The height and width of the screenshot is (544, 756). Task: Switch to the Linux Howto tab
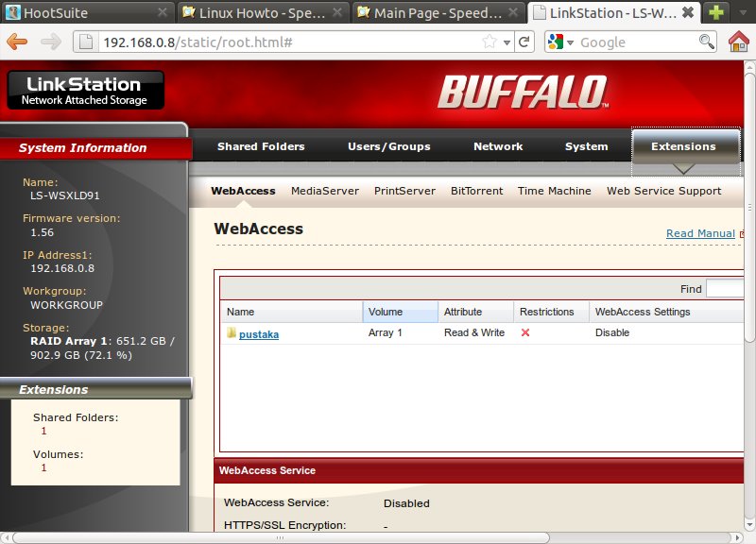(x=262, y=12)
